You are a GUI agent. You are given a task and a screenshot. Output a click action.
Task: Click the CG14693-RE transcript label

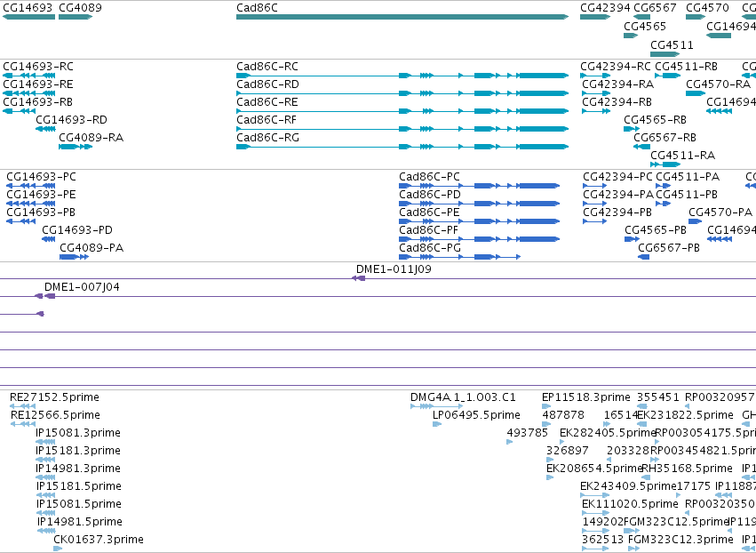tap(38, 84)
